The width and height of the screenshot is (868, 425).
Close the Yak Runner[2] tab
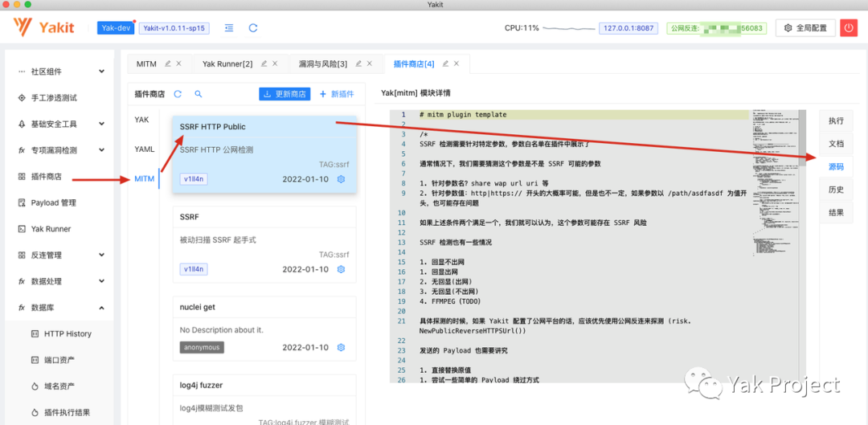click(x=275, y=63)
